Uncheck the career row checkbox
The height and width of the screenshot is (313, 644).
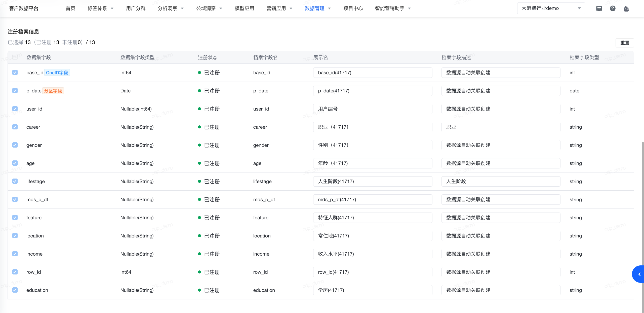tap(15, 127)
